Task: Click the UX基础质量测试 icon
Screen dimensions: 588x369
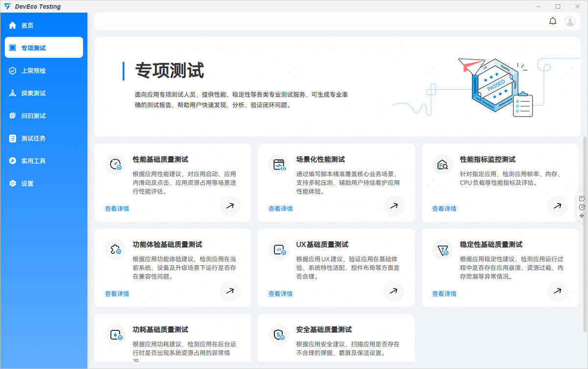Action: coord(279,250)
